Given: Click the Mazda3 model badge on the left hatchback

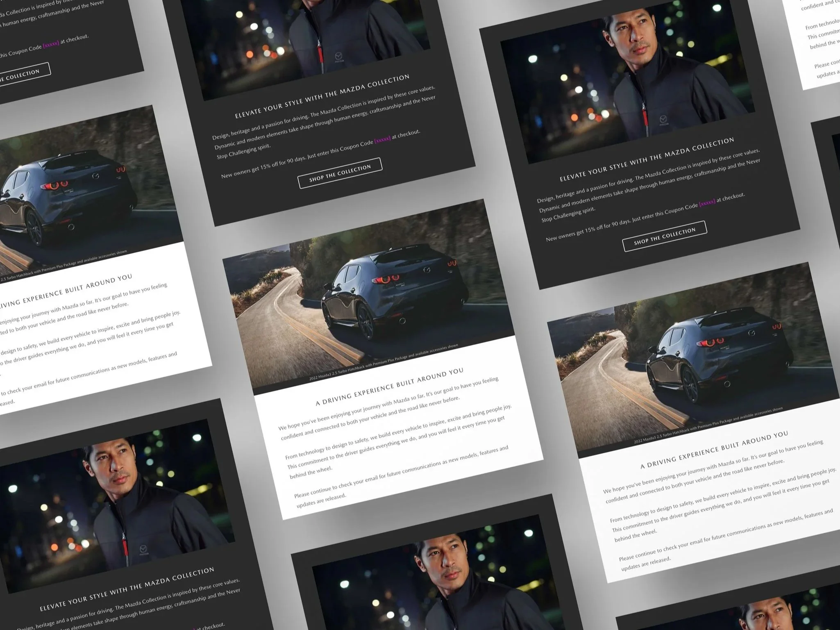Looking at the screenshot, I should pos(68,191).
